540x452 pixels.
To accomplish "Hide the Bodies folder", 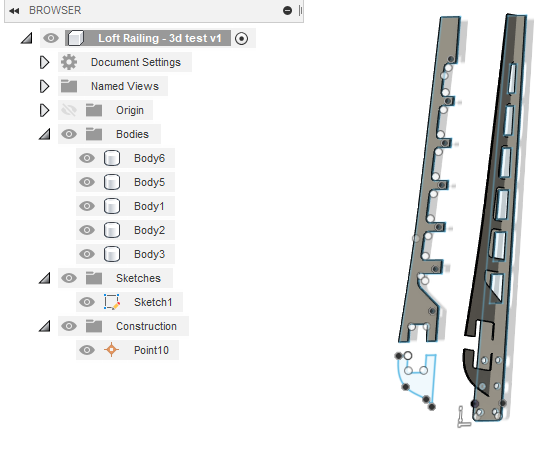I will point(69,134).
